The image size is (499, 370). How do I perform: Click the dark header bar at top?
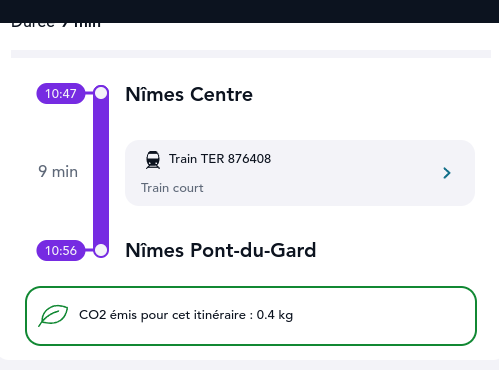tap(249, 11)
